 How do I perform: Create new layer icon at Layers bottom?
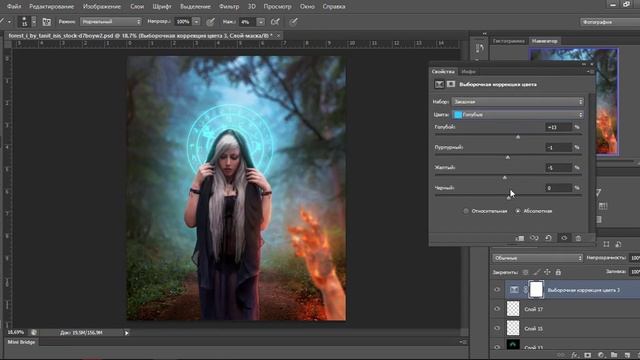(627, 356)
